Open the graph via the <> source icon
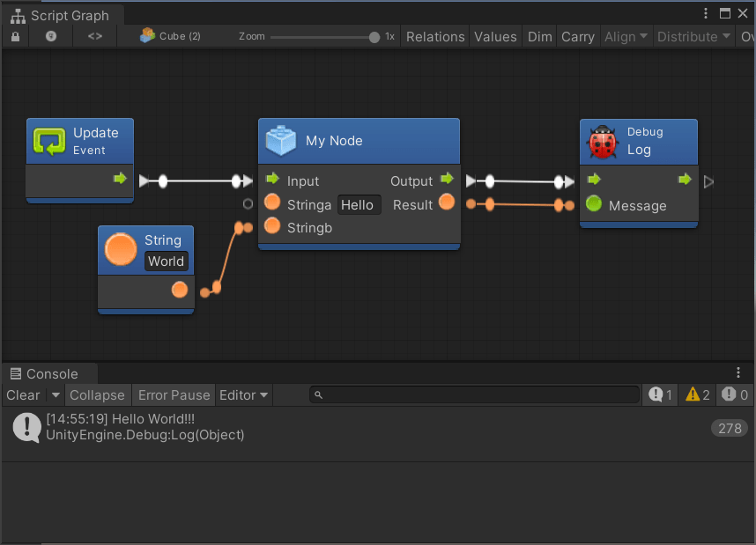Image resolution: width=756 pixels, height=545 pixels. tap(94, 36)
